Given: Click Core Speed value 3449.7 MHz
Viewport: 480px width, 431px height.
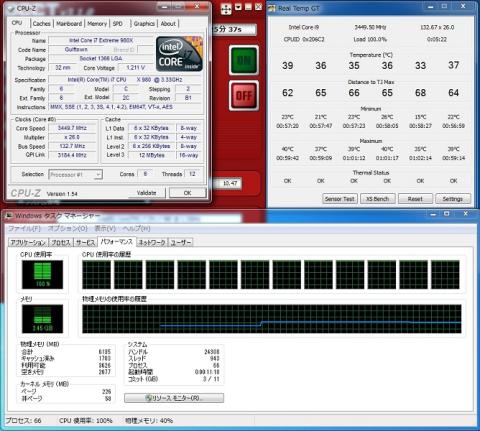Looking at the screenshot, I should pyautogui.click(x=72, y=128).
